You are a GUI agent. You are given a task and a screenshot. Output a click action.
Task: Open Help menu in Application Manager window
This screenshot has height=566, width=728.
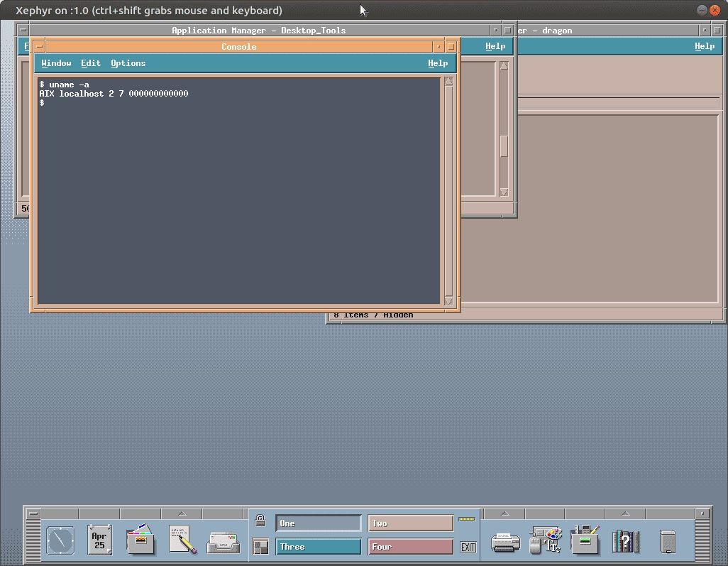(x=495, y=46)
